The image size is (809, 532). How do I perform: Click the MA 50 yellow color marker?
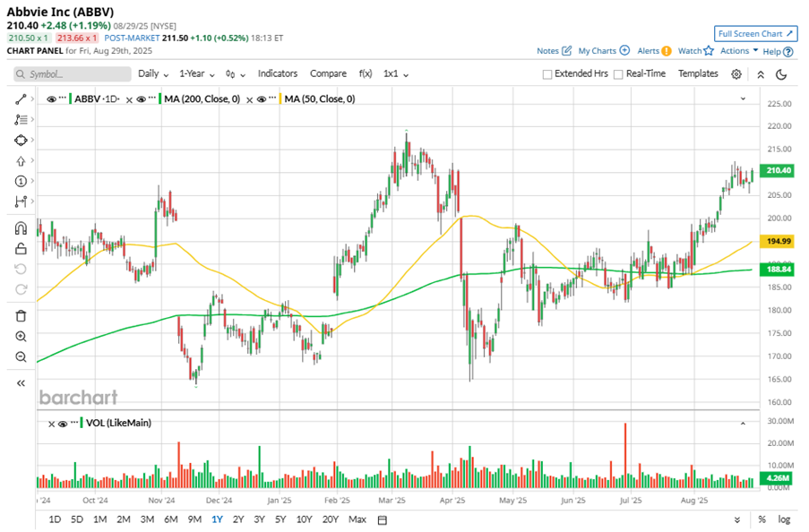280,99
